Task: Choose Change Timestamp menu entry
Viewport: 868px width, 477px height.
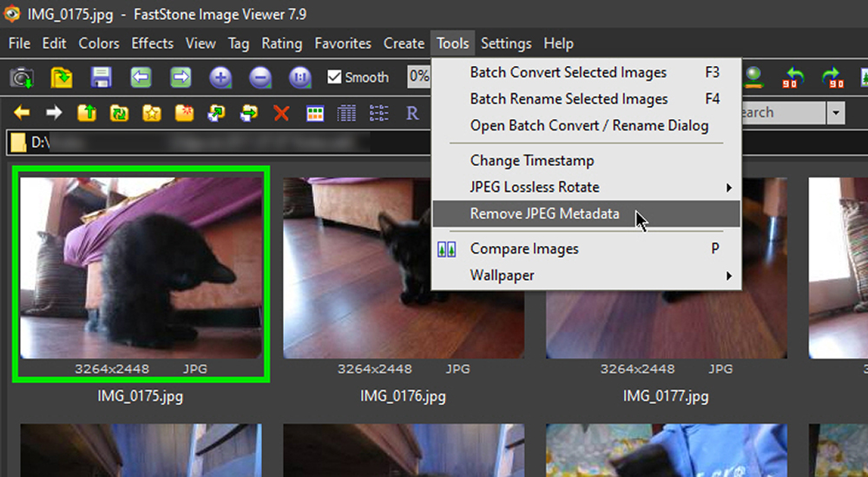Action: tap(586, 161)
